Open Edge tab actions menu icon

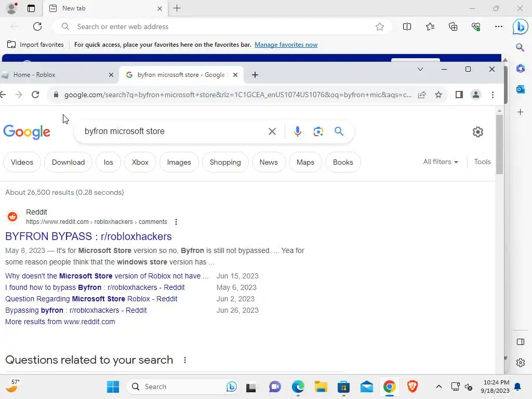[x=31, y=8]
